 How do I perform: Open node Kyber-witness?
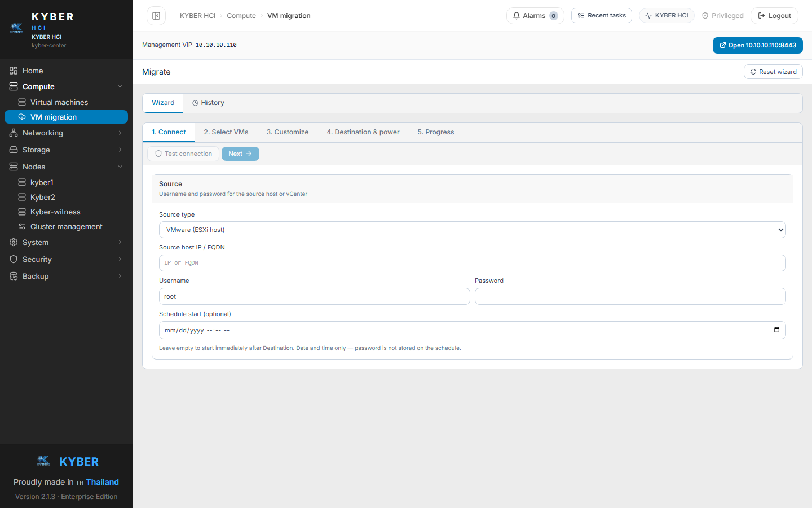click(x=67, y=212)
